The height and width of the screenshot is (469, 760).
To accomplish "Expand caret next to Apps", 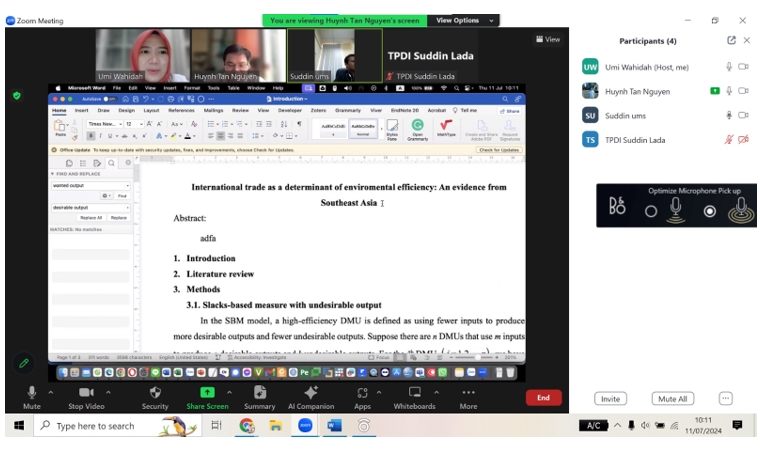I will pos(379,392).
